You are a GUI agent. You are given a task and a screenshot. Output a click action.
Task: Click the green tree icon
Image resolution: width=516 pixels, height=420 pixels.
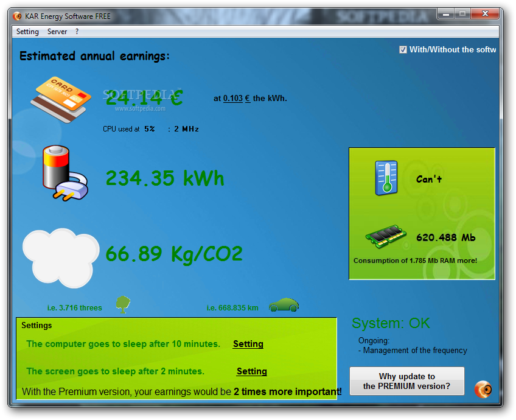coord(124,304)
